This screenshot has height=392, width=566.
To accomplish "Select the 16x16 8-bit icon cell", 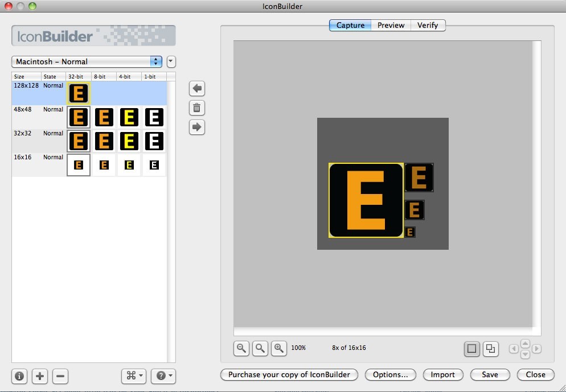I will (x=104, y=165).
